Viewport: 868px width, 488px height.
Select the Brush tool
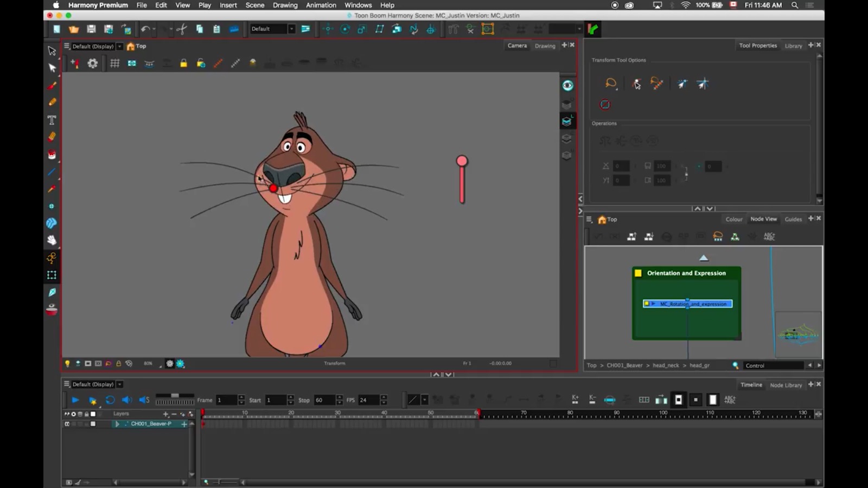click(52, 85)
